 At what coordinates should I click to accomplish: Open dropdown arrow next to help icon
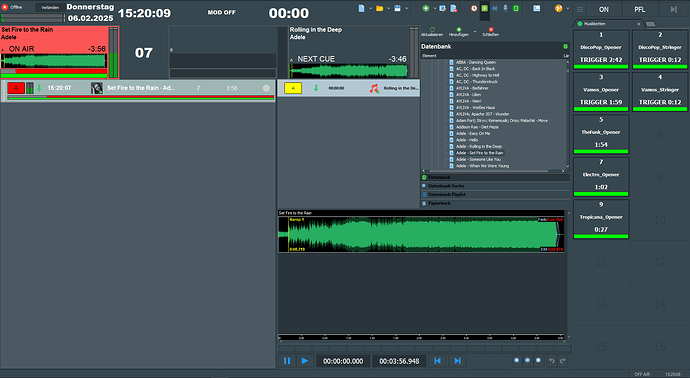tap(567, 8)
